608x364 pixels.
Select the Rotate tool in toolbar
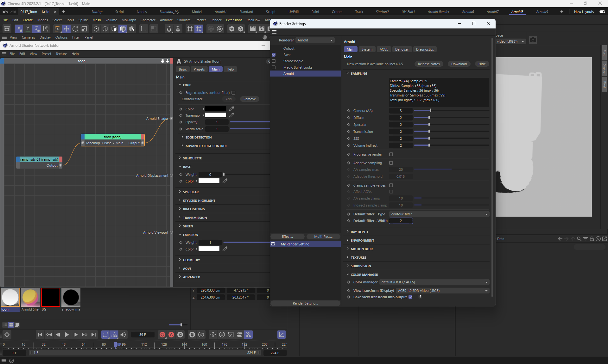click(x=75, y=29)
